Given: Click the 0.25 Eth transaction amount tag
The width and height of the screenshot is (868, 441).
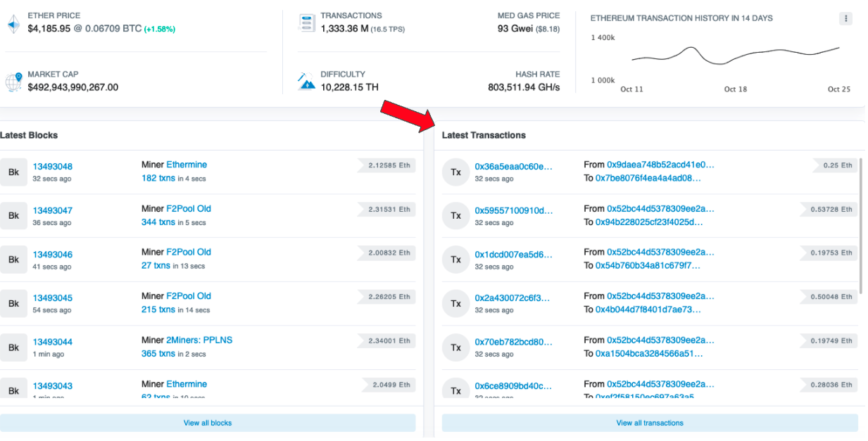Looking at the screenshot, I should [836, 165].
